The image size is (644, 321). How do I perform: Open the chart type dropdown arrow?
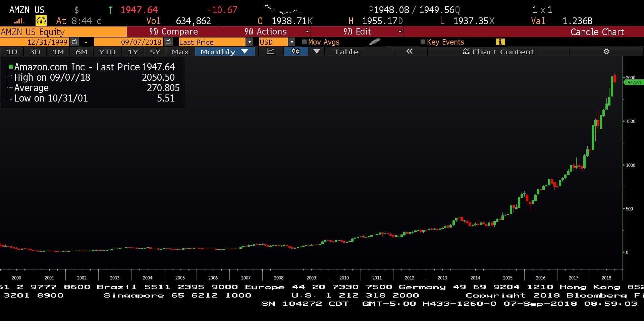[317, 52]
